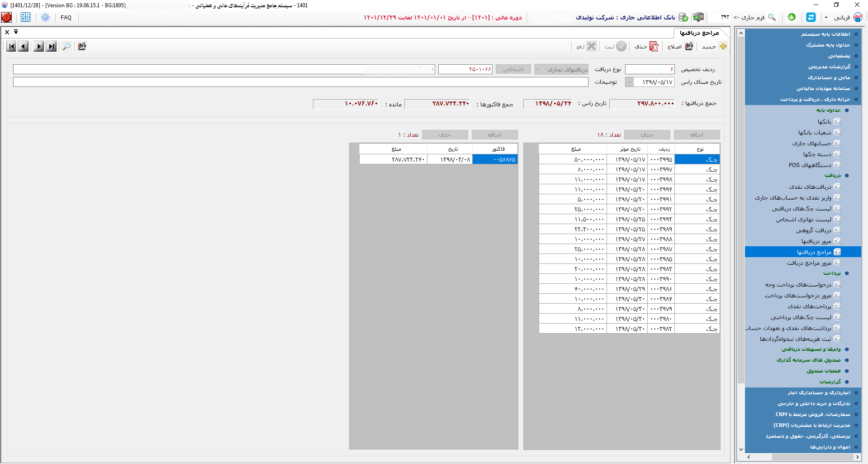Screen dimensions: 868x464
Task: Click the magnifier search icon beside record navigation
Action: [x=66, y=46]
